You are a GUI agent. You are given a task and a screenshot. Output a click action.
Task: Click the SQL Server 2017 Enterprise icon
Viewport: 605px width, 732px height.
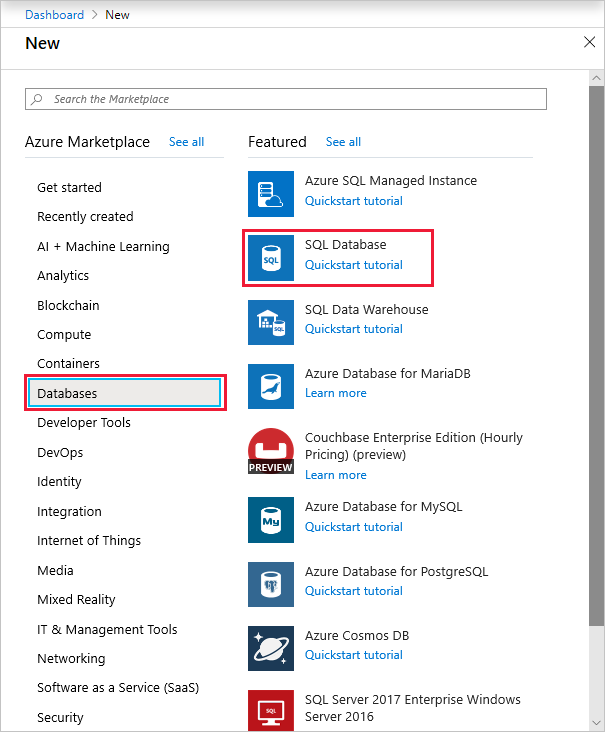[271, 710]
